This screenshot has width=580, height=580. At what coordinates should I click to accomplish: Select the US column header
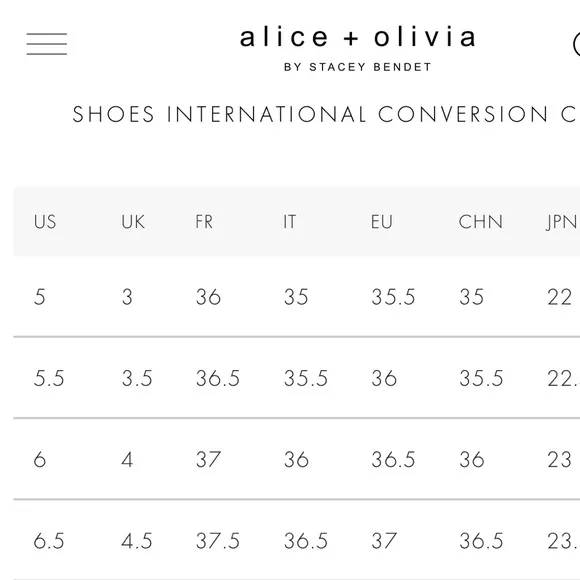point(45,222)
